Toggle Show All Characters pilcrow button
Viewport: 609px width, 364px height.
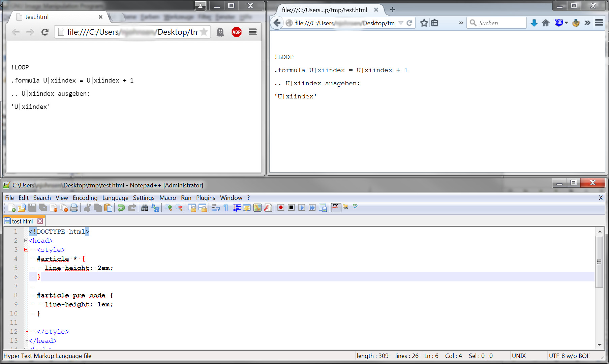(226, 208)
